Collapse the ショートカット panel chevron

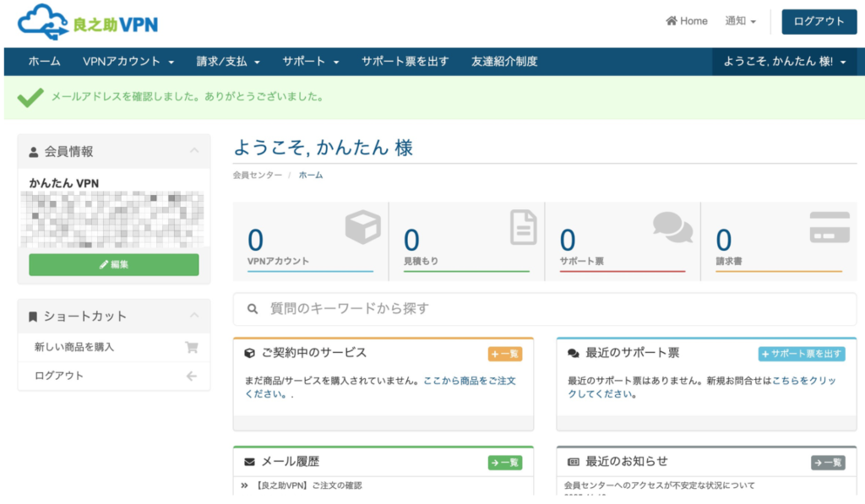[194, 316]
